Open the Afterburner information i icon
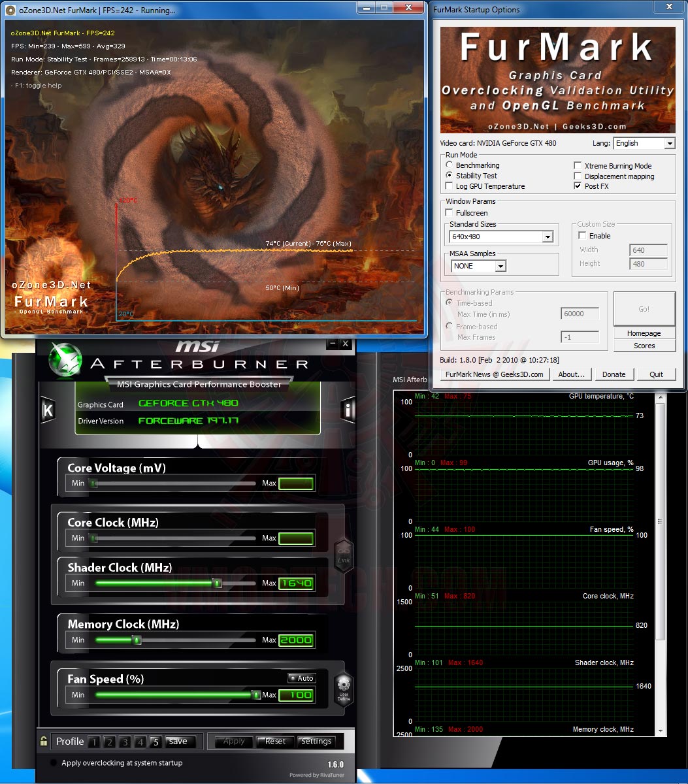 348,410
